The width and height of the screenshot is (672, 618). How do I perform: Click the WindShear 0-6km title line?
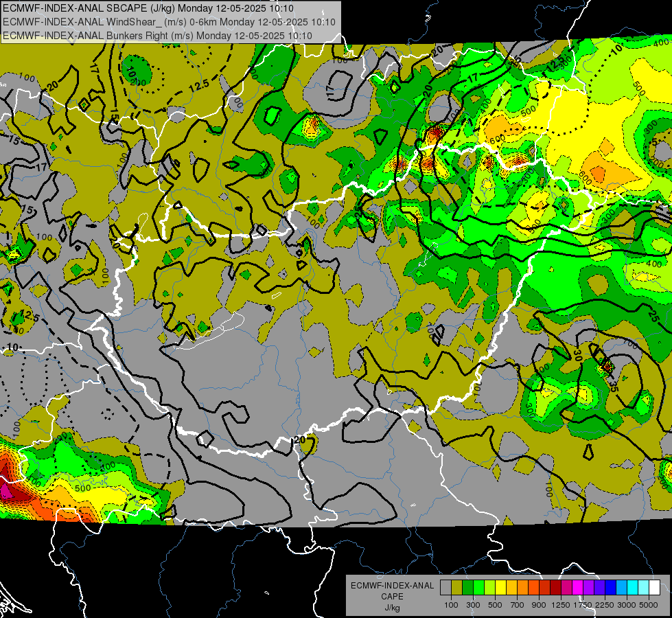point(169,22)
